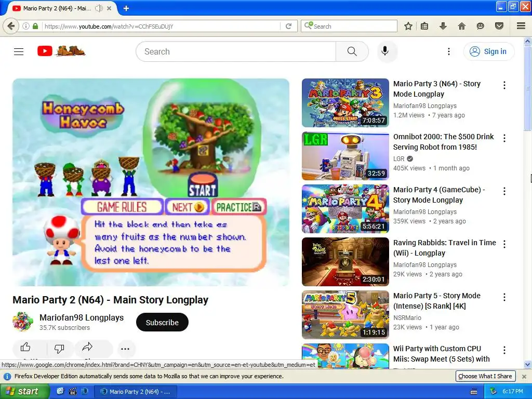532x399 pixels.
Task: Click the chat bubble smiley toolbar icon
Action: (x=480, y=26)
